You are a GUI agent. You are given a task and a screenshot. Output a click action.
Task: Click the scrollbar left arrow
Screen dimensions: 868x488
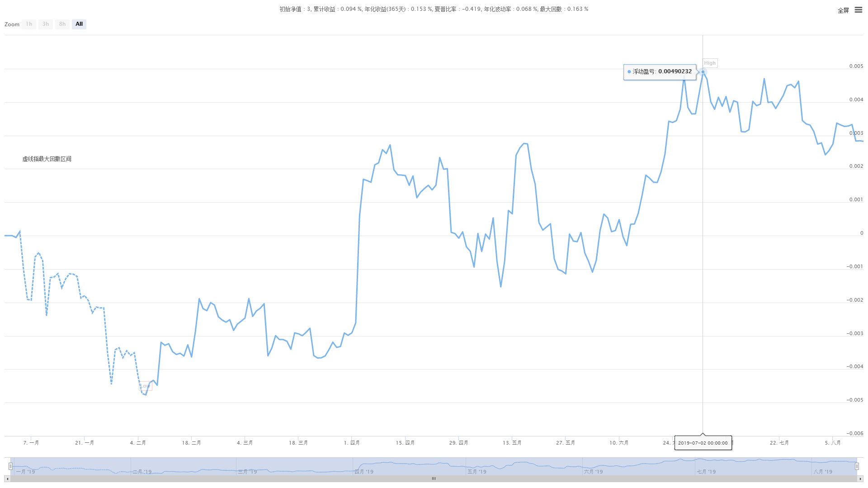(7, 479)
